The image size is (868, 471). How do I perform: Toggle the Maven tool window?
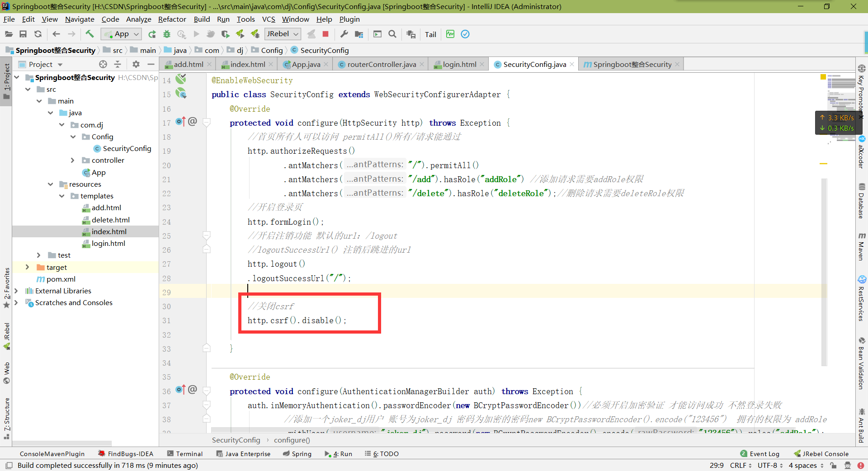(862, 247)
